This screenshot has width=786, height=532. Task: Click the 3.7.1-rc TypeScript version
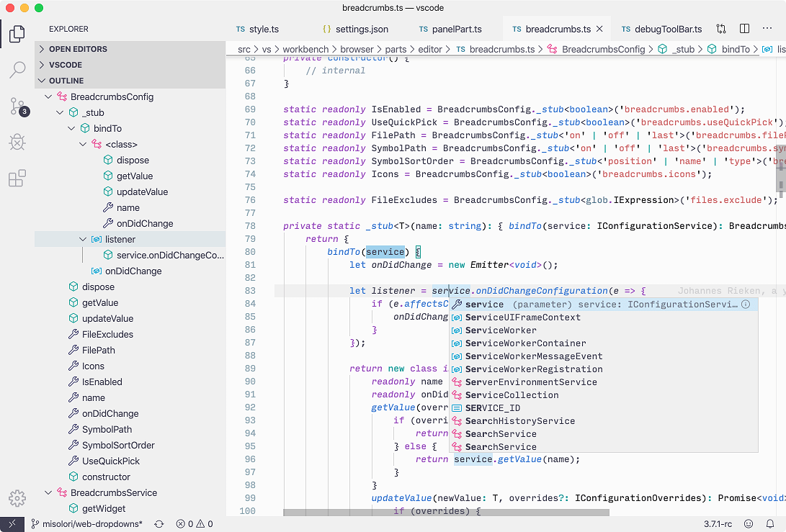(x=719, y=524)
